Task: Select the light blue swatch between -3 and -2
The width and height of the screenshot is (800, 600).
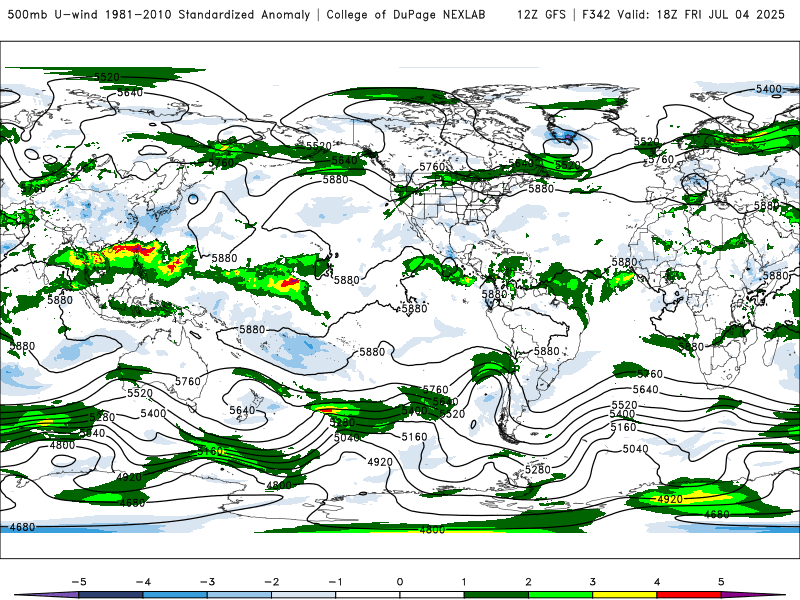Action: point(239,595)
